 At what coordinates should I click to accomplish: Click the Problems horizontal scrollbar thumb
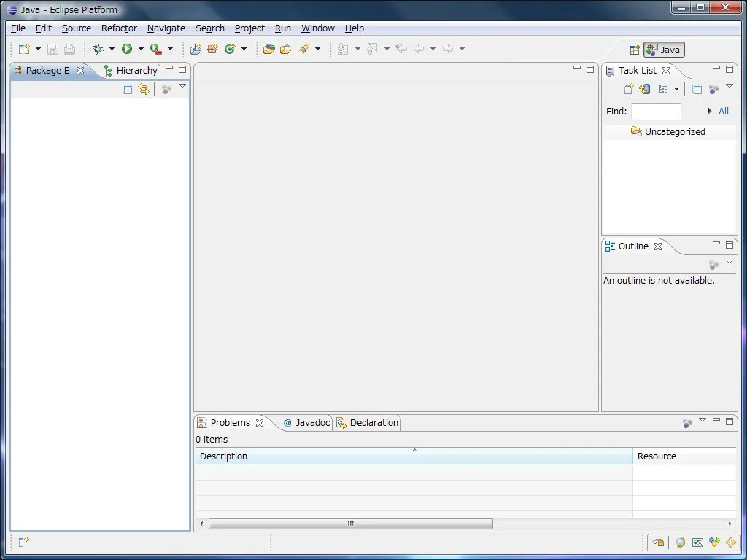[x=351, y=524]
